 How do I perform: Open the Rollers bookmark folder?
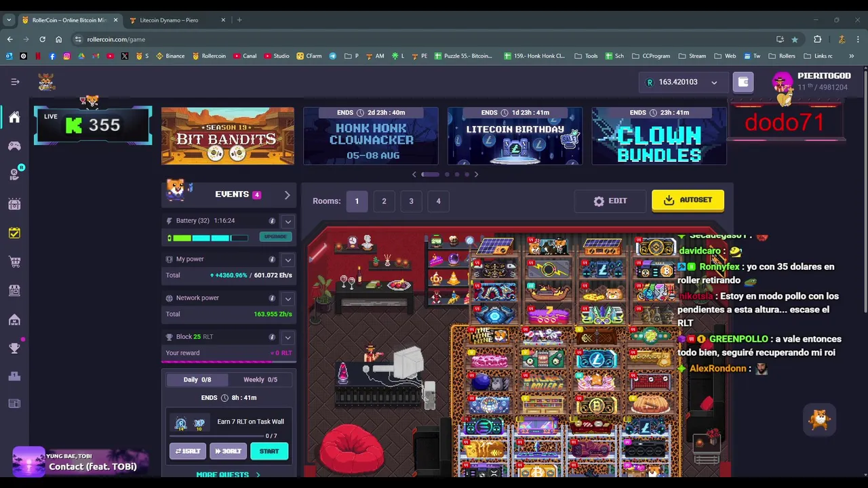point(782,56)
